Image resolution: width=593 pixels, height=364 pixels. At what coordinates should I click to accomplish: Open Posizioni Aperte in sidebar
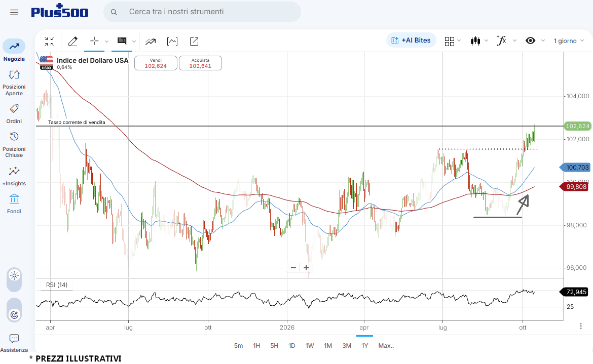(x=14, y=83)
